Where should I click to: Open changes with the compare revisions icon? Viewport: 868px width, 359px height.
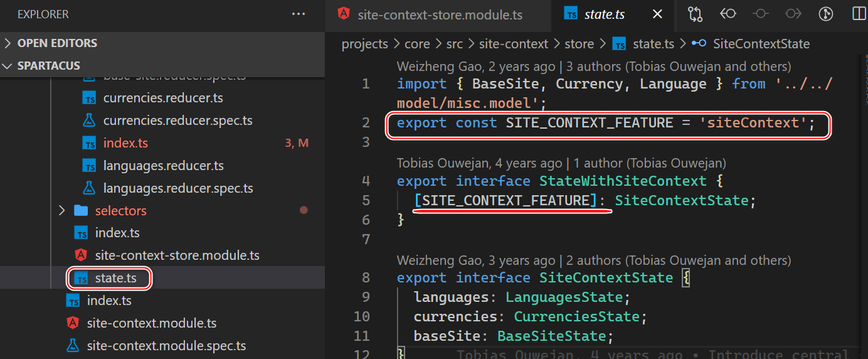(695, 14)
